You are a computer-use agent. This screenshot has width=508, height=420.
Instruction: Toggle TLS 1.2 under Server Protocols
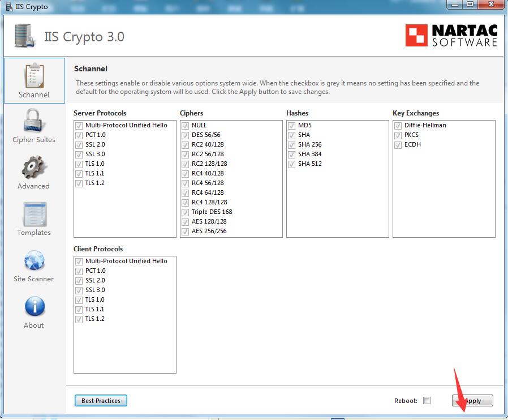point(79,183)
